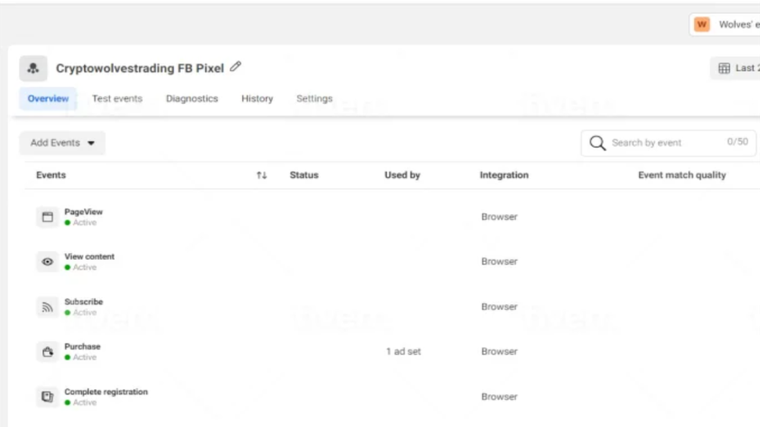Click the PageView event icon
The image size is (760, 427).
point(47,217)
